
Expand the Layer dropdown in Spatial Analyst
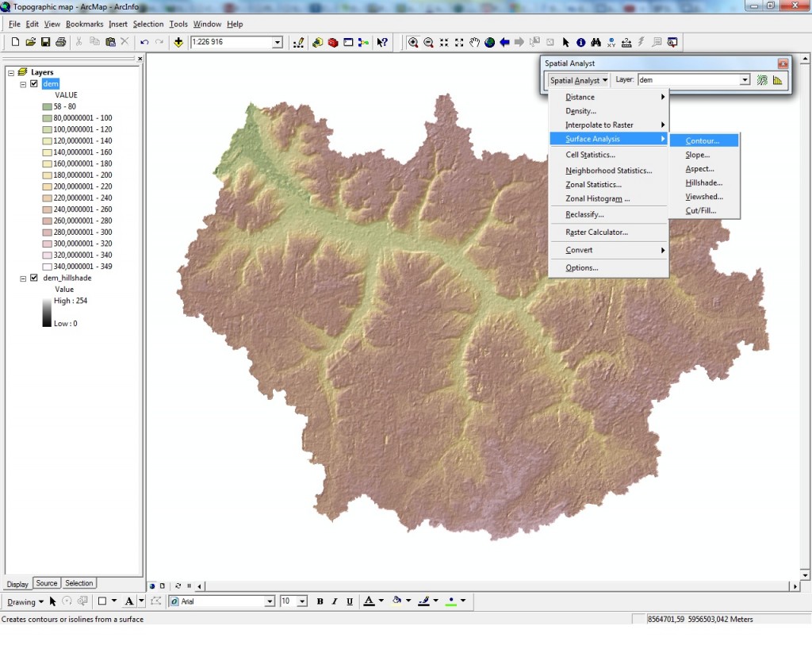(745, 80)
